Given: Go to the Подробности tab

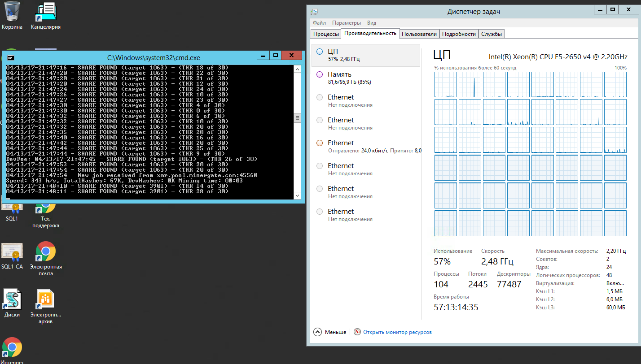Looking at the screenshot, I should click(459, 34).
